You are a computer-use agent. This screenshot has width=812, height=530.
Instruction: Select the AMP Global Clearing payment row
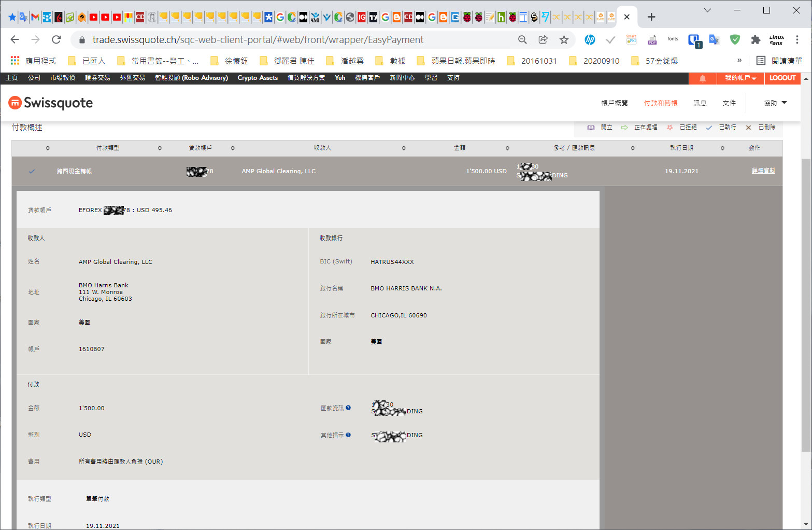[397, 171]
